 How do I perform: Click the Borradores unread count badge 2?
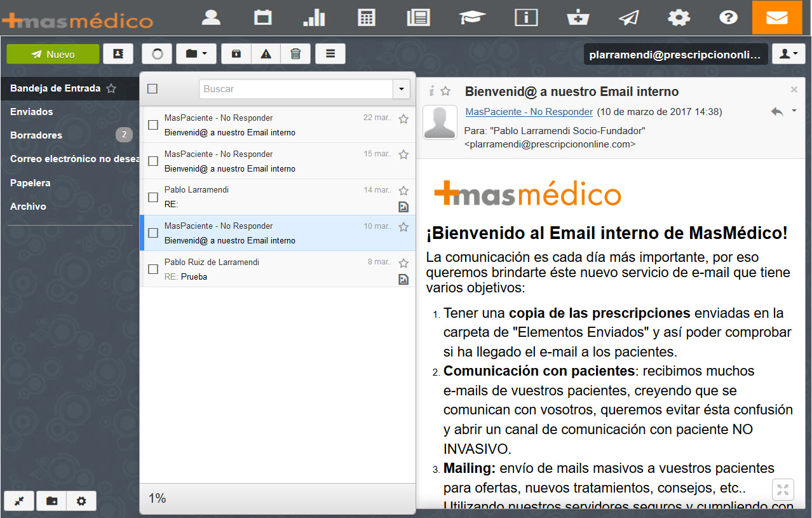pyautogui.click(x=124, y=135)
